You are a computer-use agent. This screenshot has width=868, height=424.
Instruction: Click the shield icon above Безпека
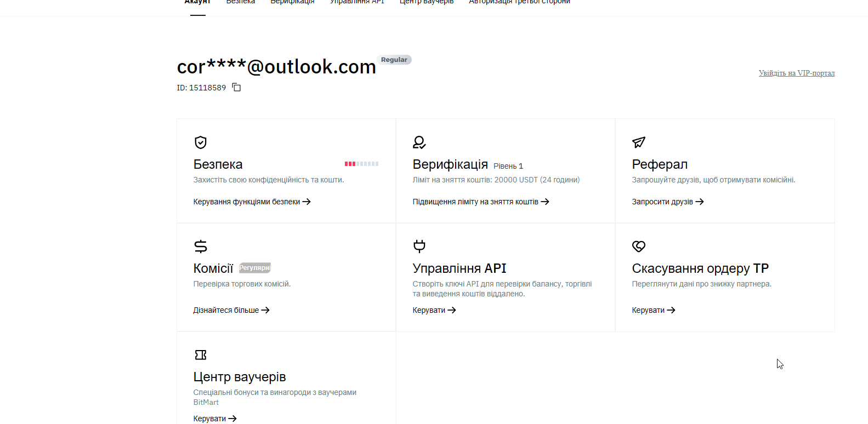tap(201, 142)
